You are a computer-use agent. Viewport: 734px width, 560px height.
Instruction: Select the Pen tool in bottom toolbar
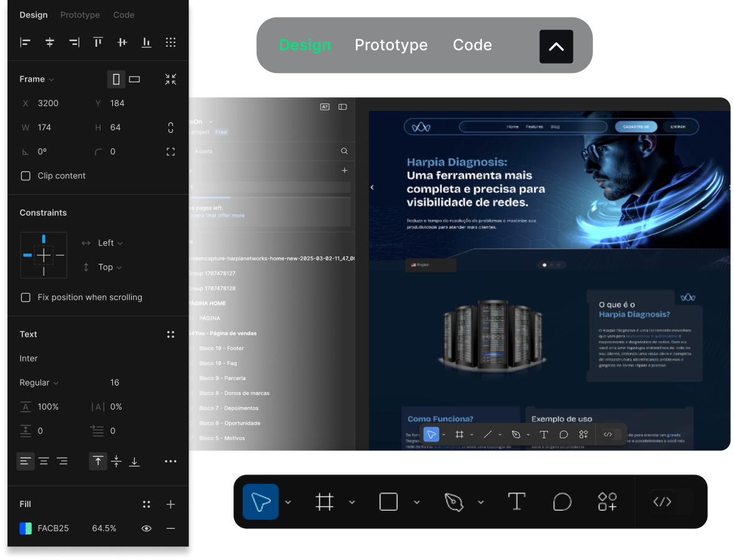click(x=453, y=502)
